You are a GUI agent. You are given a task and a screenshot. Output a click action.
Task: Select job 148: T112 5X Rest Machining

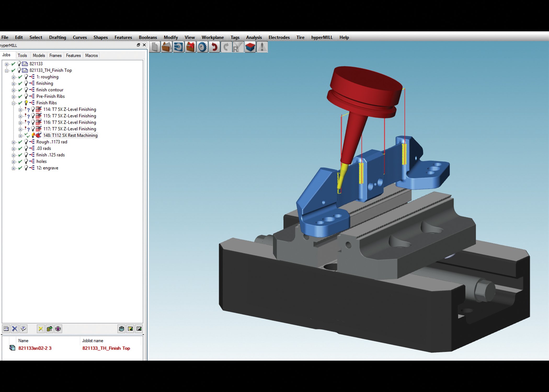tap(70, 135)
